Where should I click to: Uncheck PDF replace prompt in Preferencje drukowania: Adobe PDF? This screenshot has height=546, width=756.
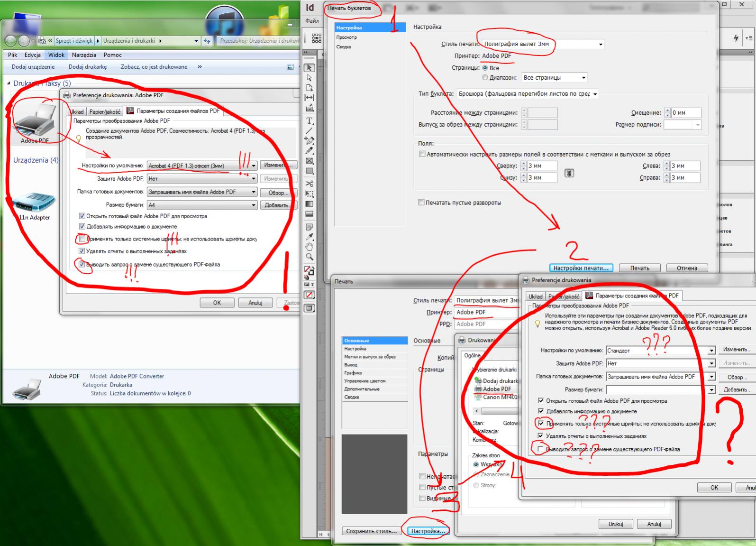coord(82,264)
